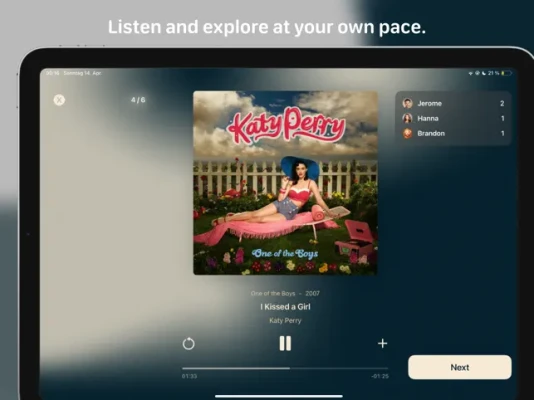This screenshot has width=534, height=400.
Task: Click the 21 % battery percentage
Action: click(x=493, y=73)
